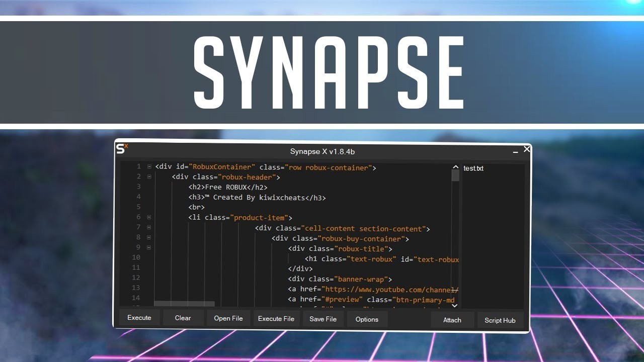This screenshot has width=644, height=362.
Task: Fold the robux-title div on line 9
Action: pyautogui.click(x=149, y=247)
